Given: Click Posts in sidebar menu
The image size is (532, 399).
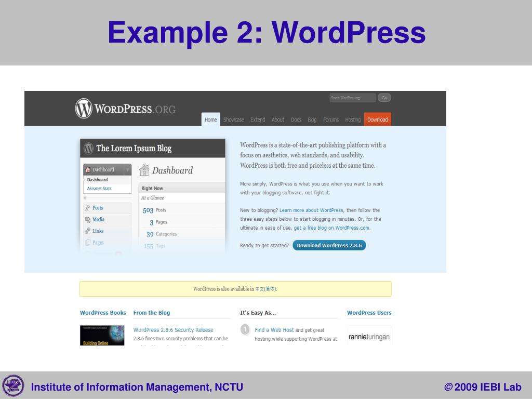Looking at the screenshot, I should pyautogui.click(x=98, y=208).
